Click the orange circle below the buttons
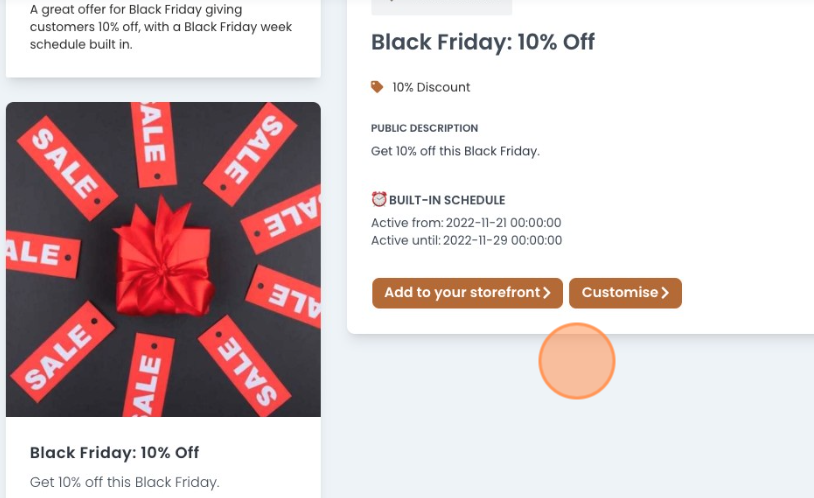 point(577,361)
